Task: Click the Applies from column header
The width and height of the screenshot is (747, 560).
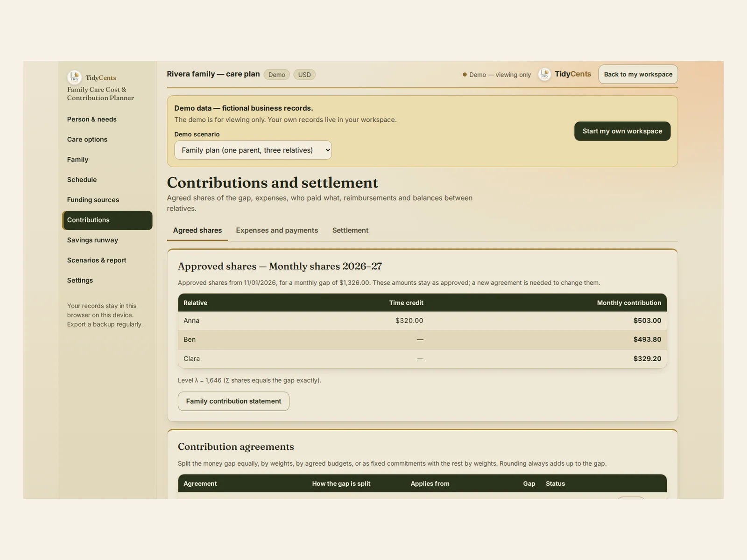Action: coord(430,483)
